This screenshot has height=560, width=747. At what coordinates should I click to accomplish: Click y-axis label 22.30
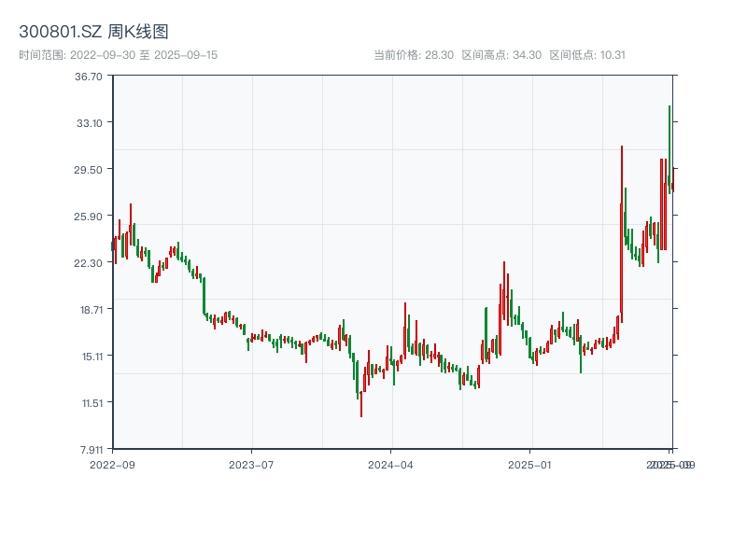pos(88,263)
